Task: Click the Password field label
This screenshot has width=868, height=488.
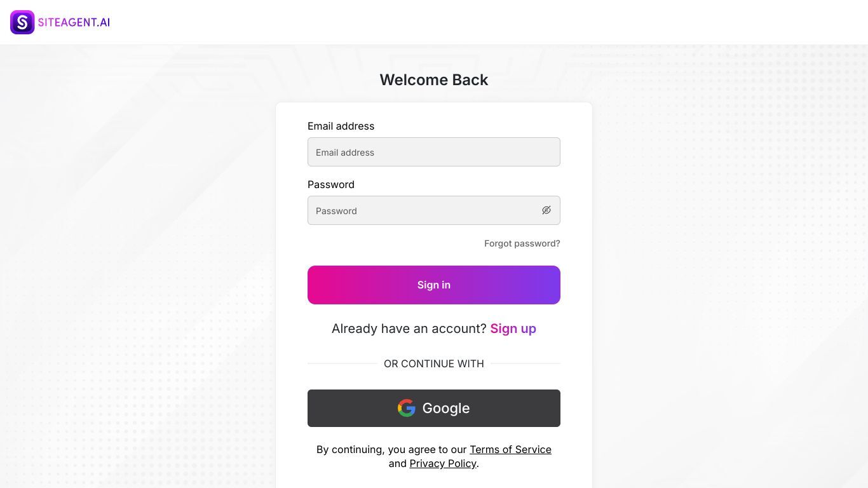Action: pyautogui.click(x=331, y=184)
